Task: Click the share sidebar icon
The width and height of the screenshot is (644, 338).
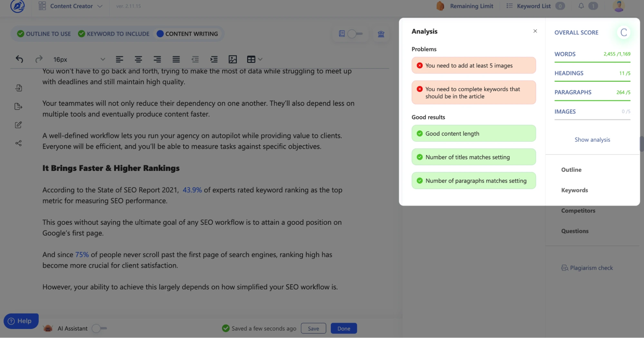Action: click(18, 143)
